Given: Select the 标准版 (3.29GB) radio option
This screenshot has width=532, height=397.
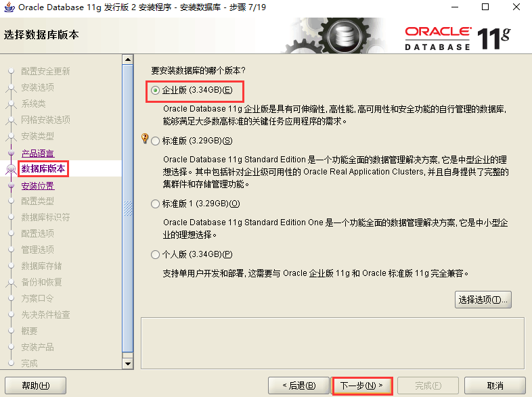Looking at the screenshot, I should point(155,141).
